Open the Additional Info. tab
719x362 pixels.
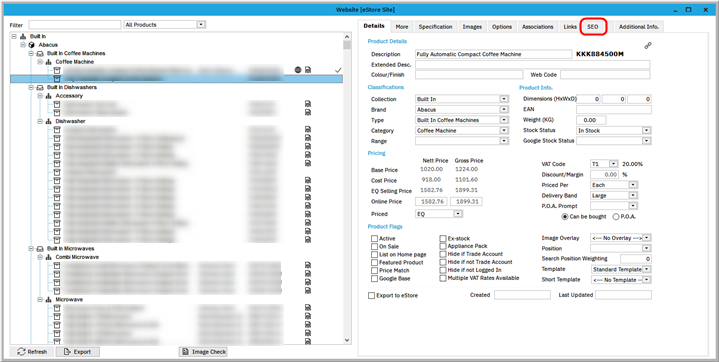tap(638, 27)
